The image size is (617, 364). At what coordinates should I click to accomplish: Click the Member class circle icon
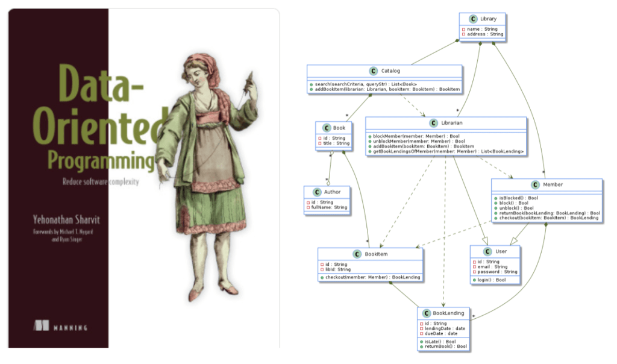[536, 184]
